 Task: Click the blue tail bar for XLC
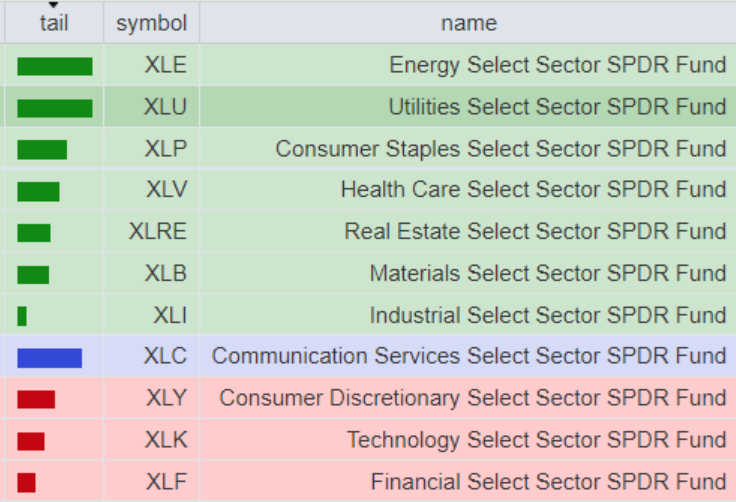tap(49, 358)
